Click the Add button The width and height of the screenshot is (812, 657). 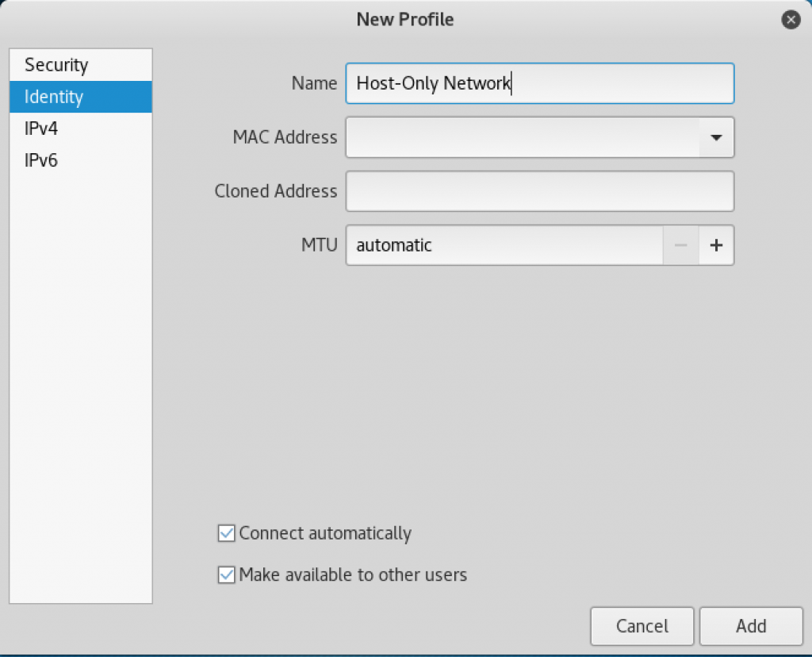(x=751, y=626)
